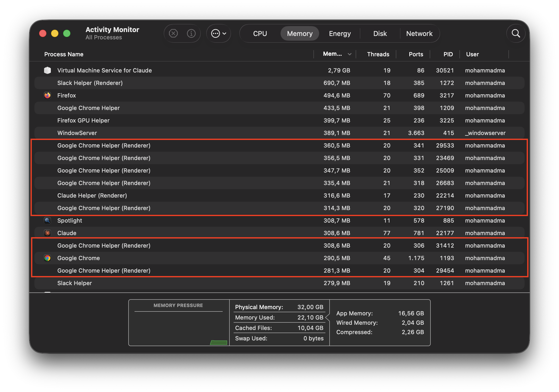Switch to the Network tab
Viewport: 559px width, 392px height.
[419, 34]
